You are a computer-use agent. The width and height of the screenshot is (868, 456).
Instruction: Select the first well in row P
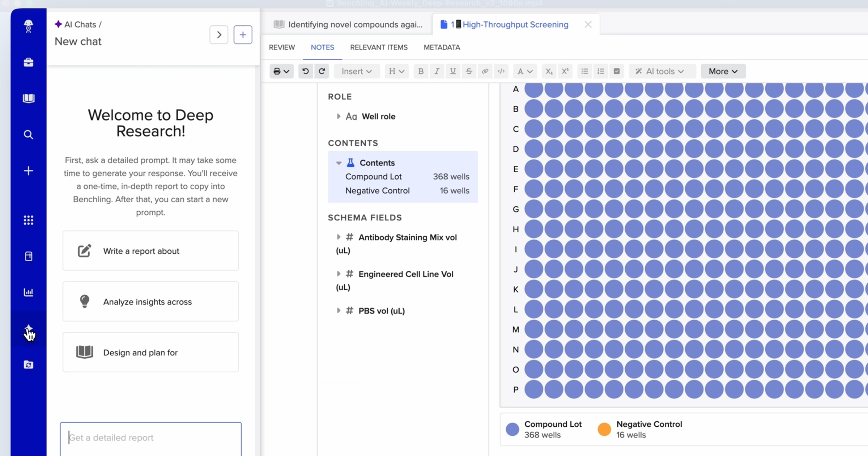click(533, 389)
